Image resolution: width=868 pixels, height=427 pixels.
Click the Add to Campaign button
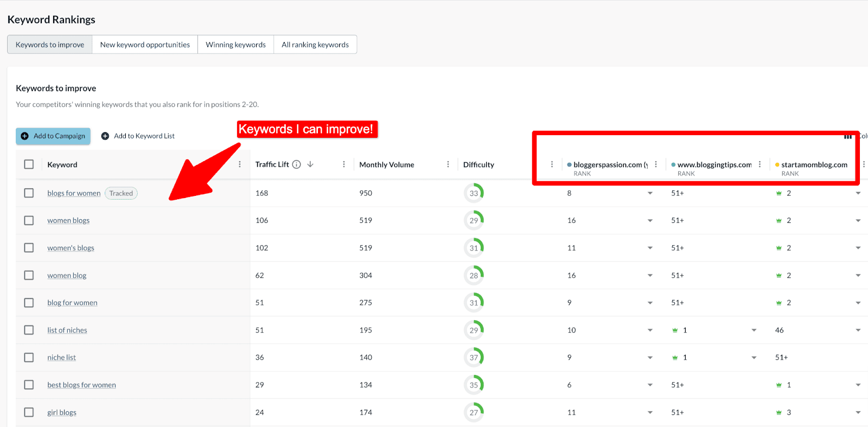(x=53, y=136)
